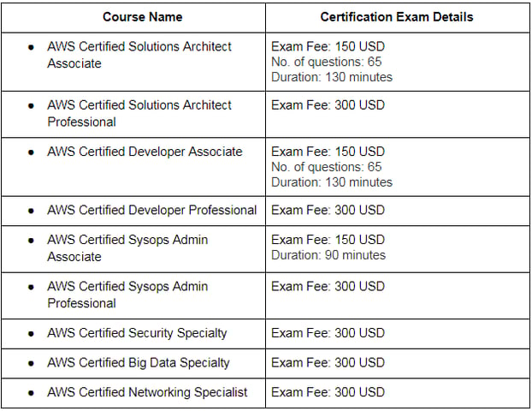532x411 pixels.
Task: Select AWS Certified Solutions Architect Professional
Action: point(139,113)
